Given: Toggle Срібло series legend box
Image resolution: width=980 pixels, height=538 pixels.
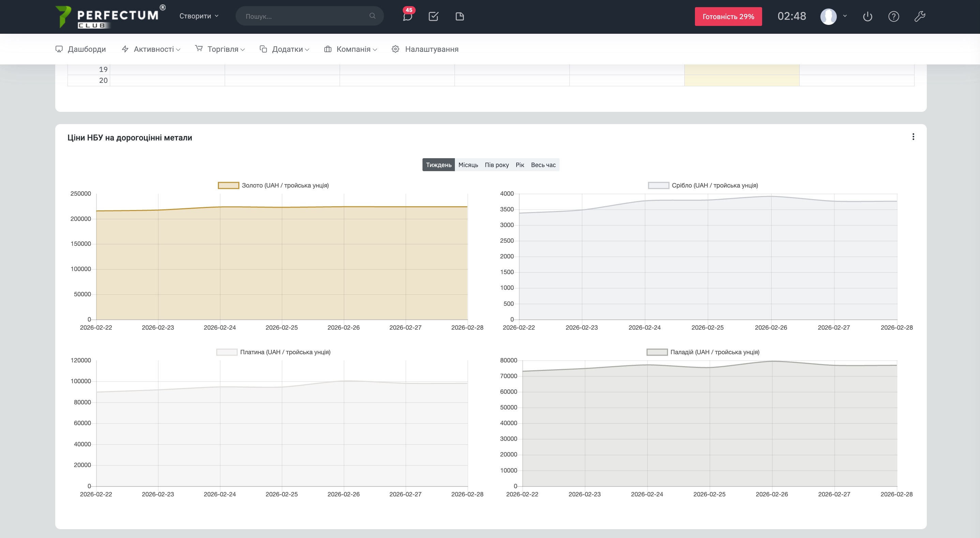Looking at the screenshot, I should (658, 185).
